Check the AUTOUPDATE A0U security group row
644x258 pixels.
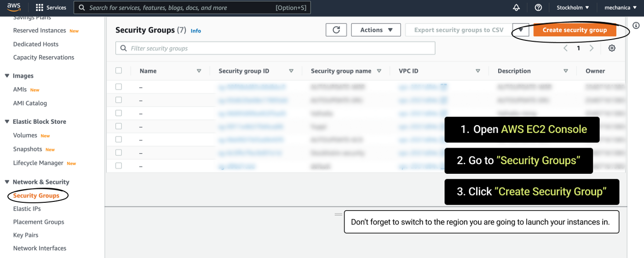pos(119,100)
